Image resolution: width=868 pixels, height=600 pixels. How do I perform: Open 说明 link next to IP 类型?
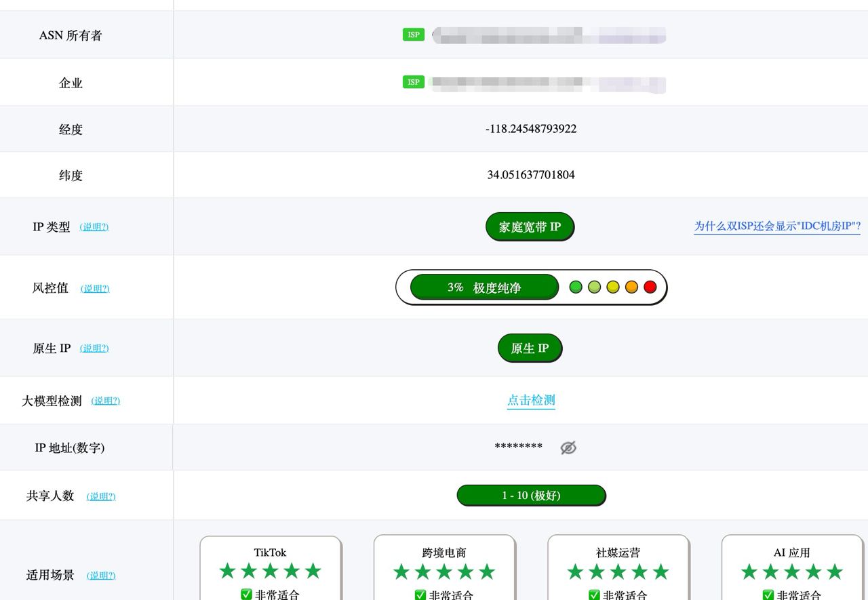[94, 227]
